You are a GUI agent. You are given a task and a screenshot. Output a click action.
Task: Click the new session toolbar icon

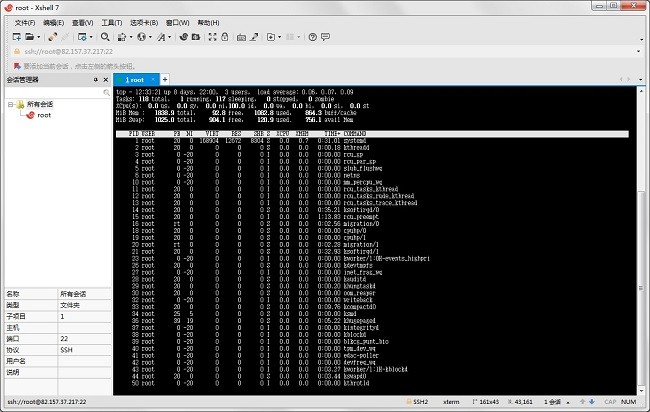coord(17,36)
